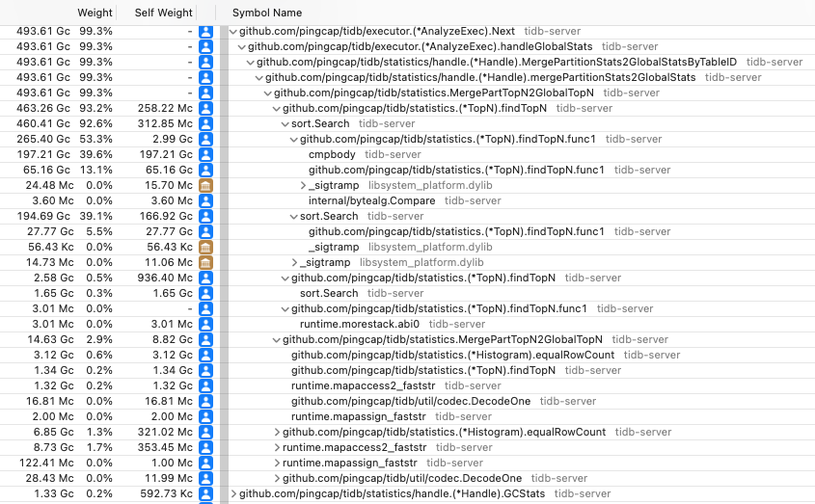The height and width of the screenshot is (504, 815).
Task: Click the user icon on MergePartitionStats2GlobalStatsByTableID row
Action: tap(205, 62)
